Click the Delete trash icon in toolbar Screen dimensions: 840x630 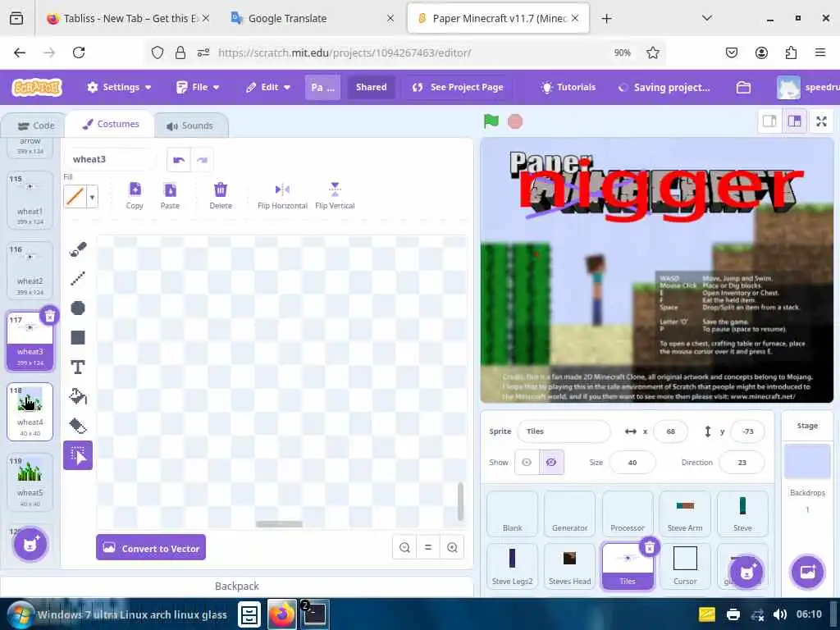[221, 195]
